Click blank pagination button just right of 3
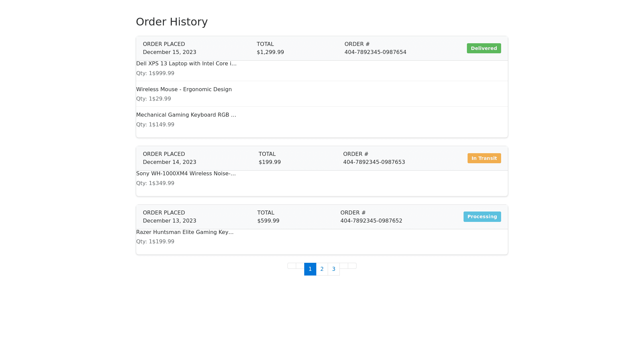 pos(344,266)
